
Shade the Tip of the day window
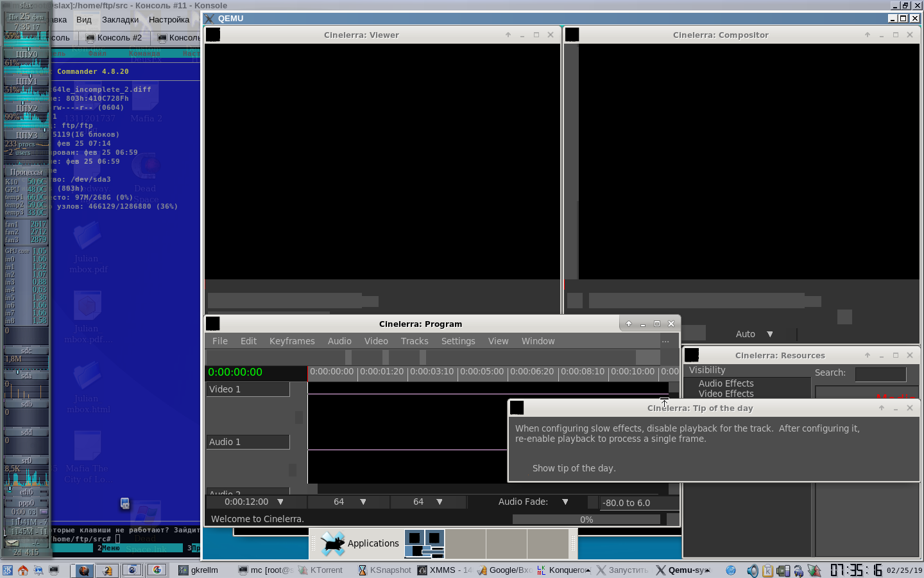pyautogui.click(x=882, y=408)
